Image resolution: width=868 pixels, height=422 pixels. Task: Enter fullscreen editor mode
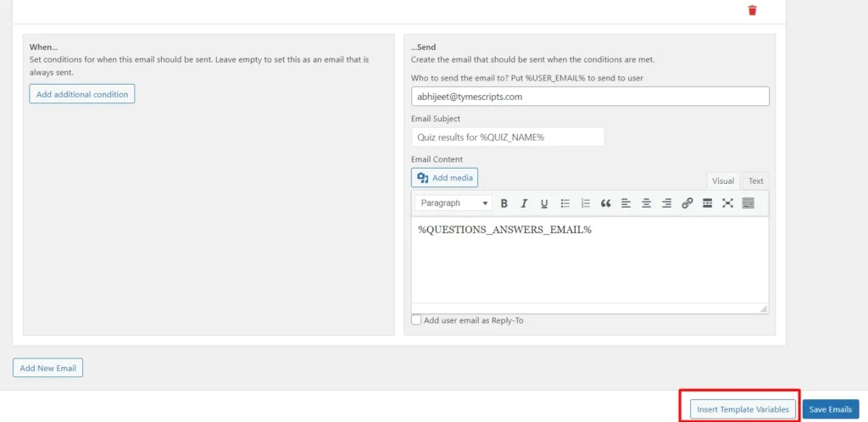727,203
